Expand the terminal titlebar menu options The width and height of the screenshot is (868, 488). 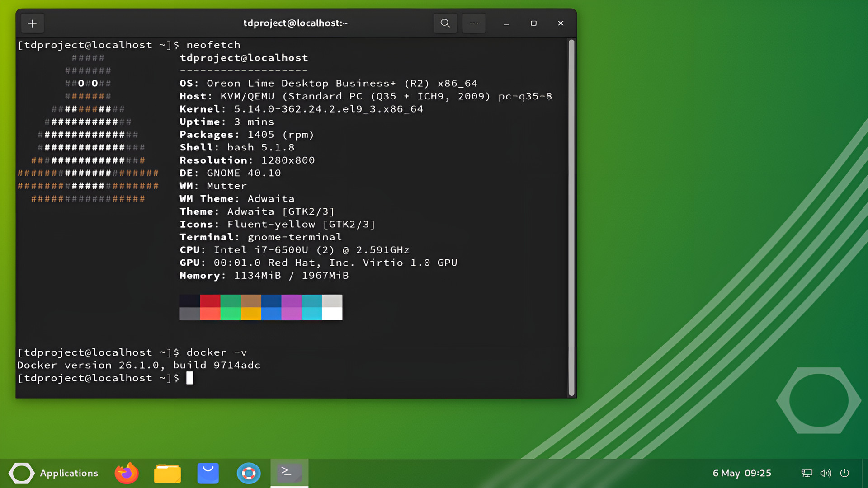click(x=475, y=23)
